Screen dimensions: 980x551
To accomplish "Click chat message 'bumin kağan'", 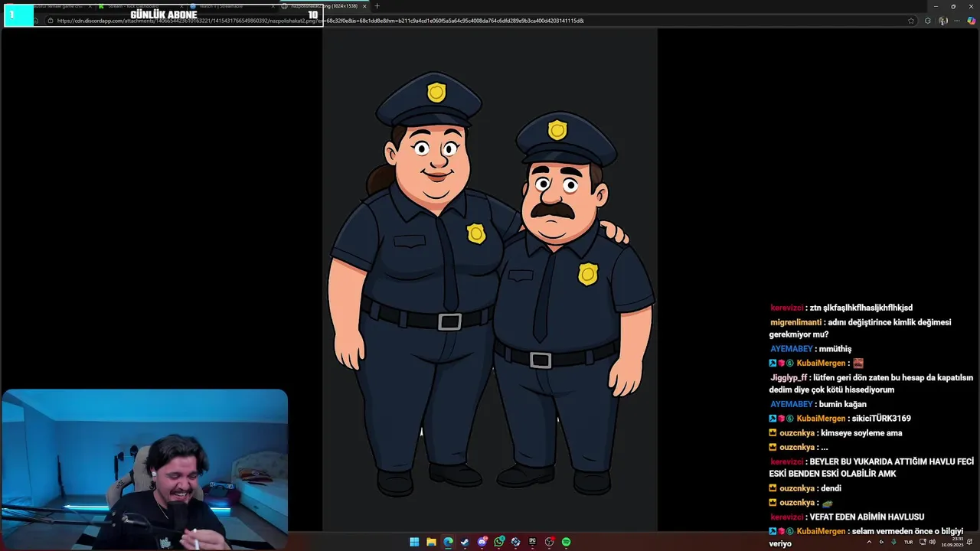I will click(x=842, y=404).
